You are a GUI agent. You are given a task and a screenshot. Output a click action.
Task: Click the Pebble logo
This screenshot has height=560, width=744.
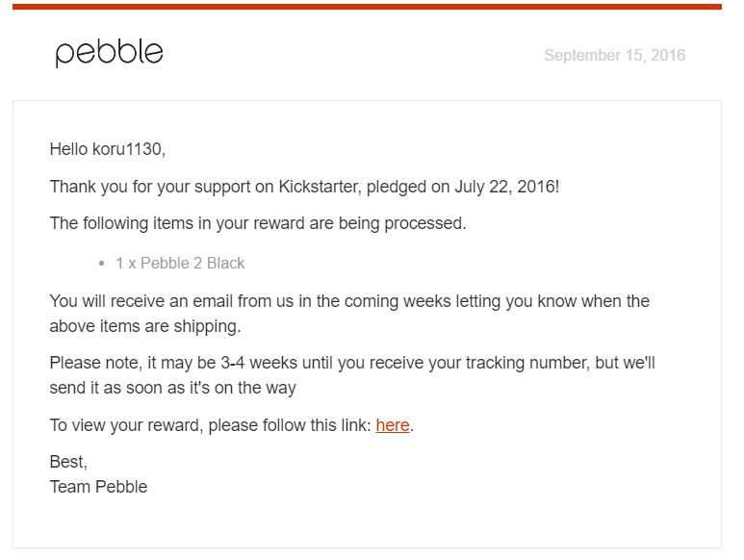click(x=109, y=52)
